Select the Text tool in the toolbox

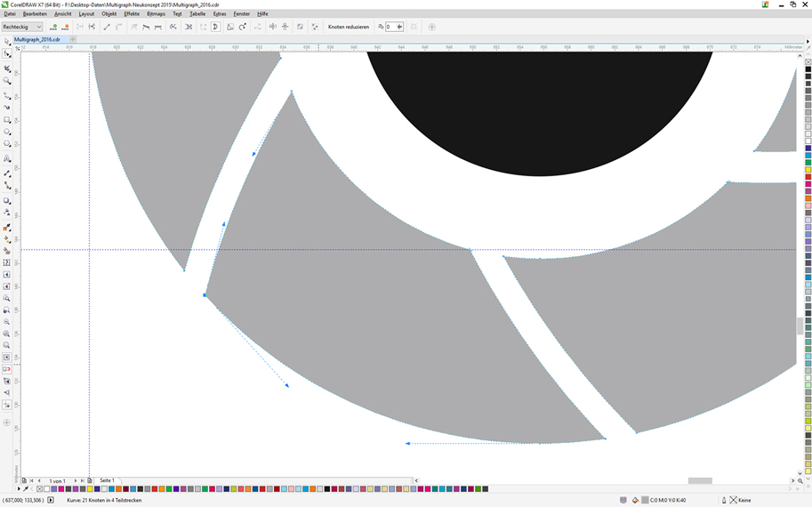(x=7, y=157)
